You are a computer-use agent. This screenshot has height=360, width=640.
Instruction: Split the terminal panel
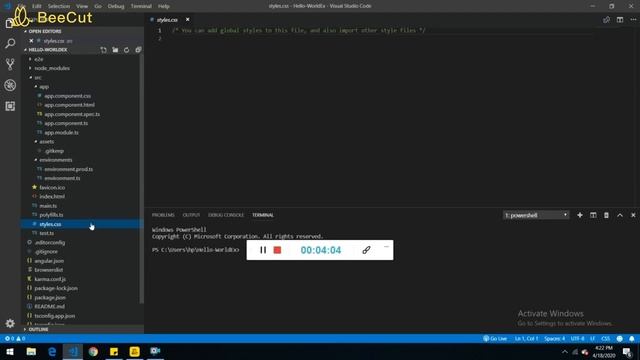coord(593,215)
